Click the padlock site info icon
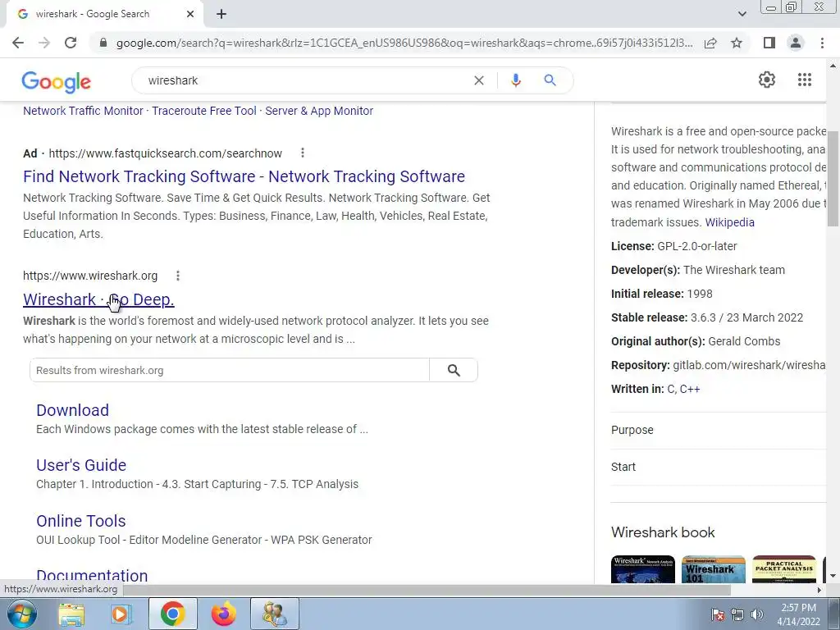Viewport: 840px width, 630px height. pos(104,43)
